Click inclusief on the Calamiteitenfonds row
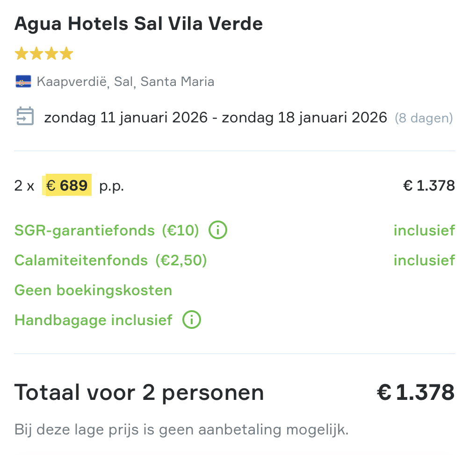The width and height of the screenshot is (476, 455). pos(424,260)
